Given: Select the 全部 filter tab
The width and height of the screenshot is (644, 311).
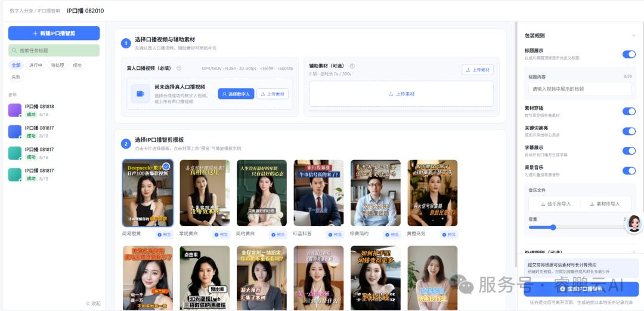Looking at the screenshot, I should click(16, 65).
